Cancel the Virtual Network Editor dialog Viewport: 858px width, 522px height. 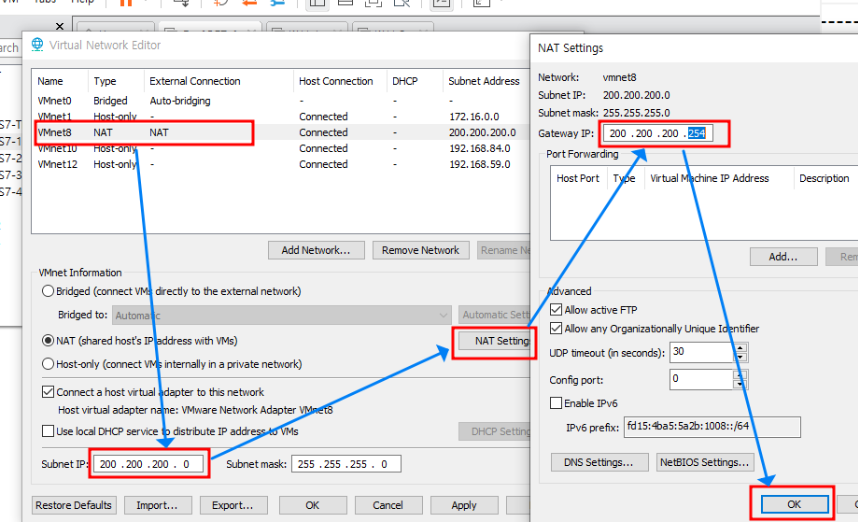coord(389,505)
